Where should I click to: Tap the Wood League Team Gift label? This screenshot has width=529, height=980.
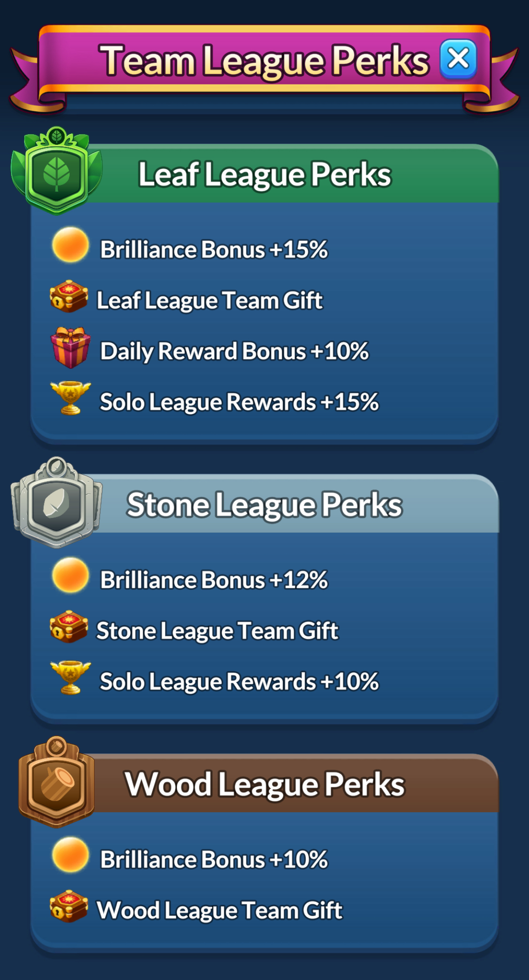click(219, 910)
